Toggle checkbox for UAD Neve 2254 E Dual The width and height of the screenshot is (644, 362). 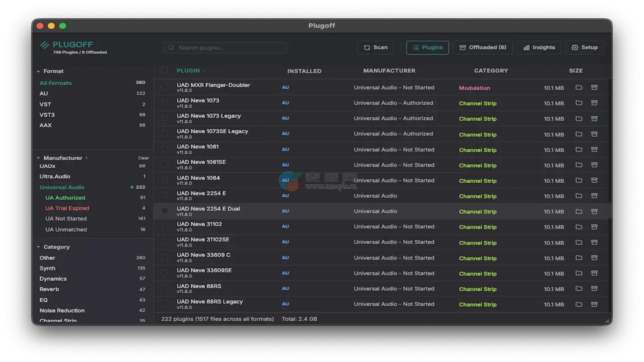[164, 211]
